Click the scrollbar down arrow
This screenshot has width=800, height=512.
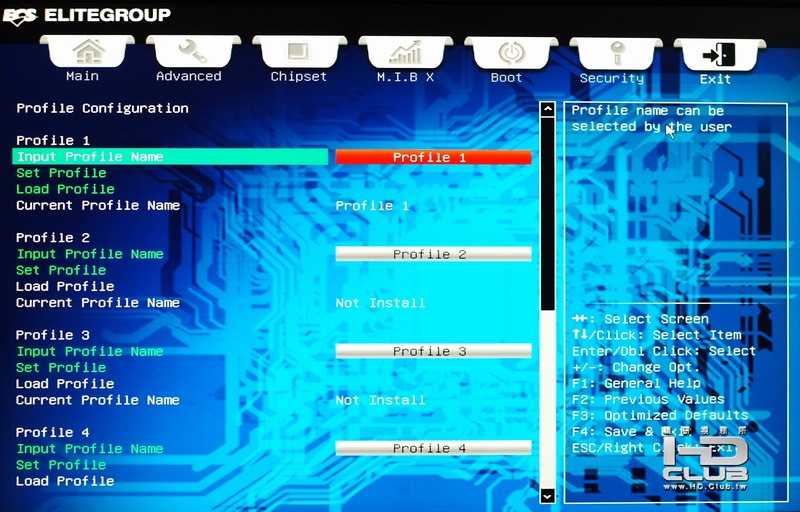tap(547, 495)
